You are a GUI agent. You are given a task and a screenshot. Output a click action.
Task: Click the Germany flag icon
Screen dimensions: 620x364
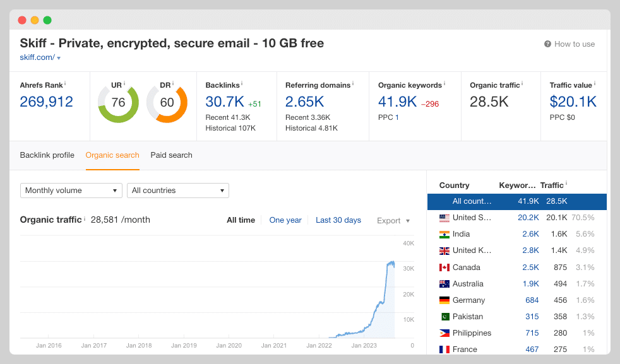444,300
